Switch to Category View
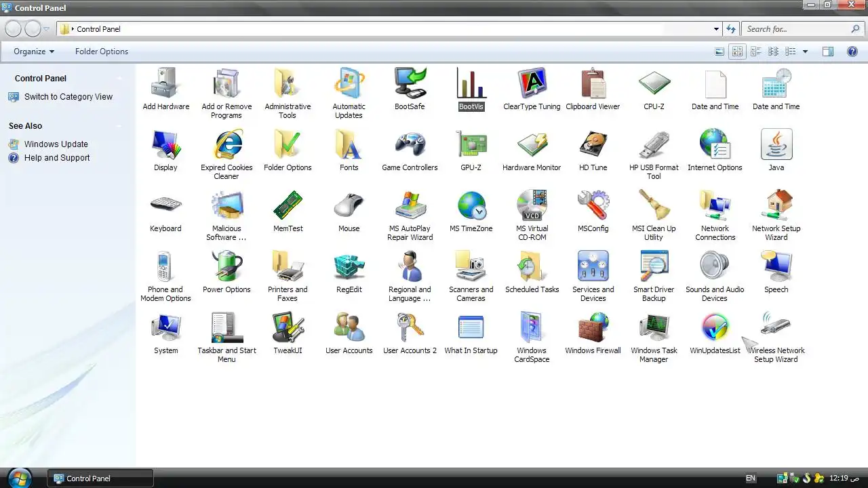This screenshot has height=488, width=868. [68, 97]
